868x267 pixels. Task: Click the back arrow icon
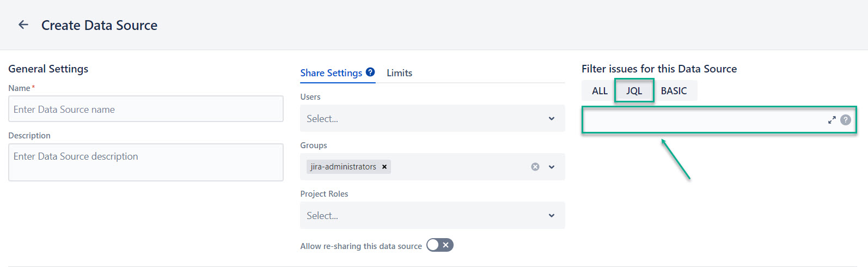tap(23, 25)
